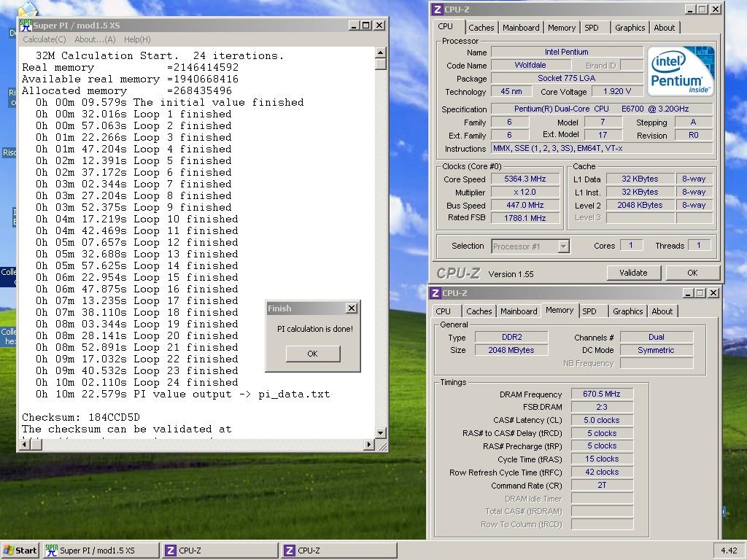
Task: Open the About...(A) menu in Super PI
Action: [x=95, y=39]
